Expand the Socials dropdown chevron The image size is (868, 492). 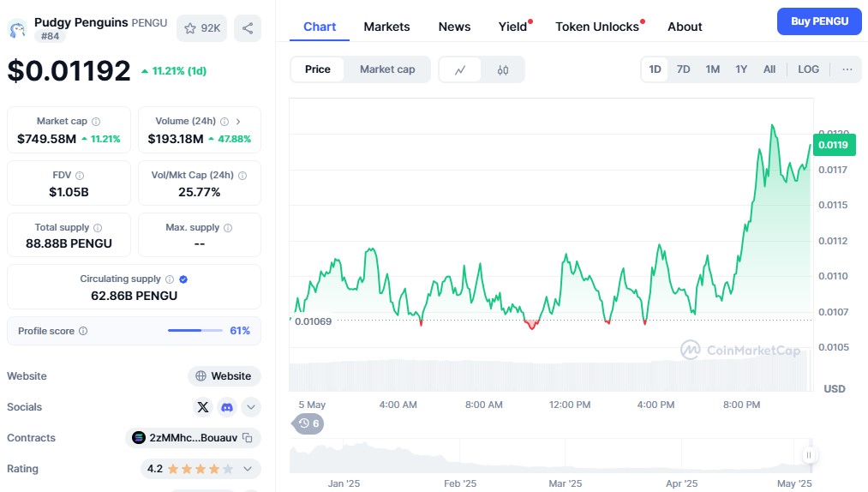pyautogui.click(x=250, y=407)
